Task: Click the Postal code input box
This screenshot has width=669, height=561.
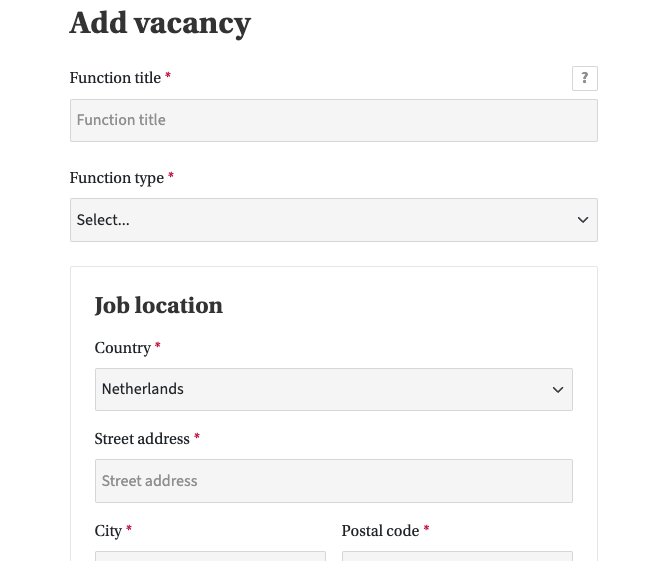Action: coord(457,555)
